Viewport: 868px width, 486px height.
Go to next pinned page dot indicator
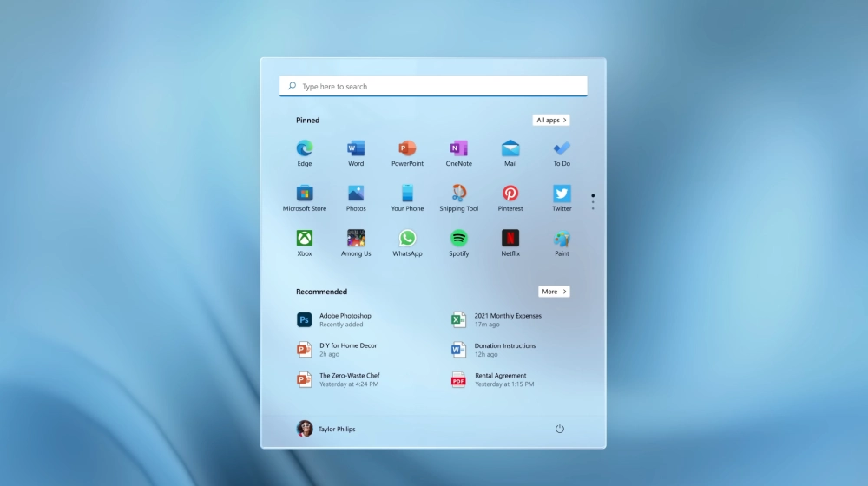(x=593, y=202)
